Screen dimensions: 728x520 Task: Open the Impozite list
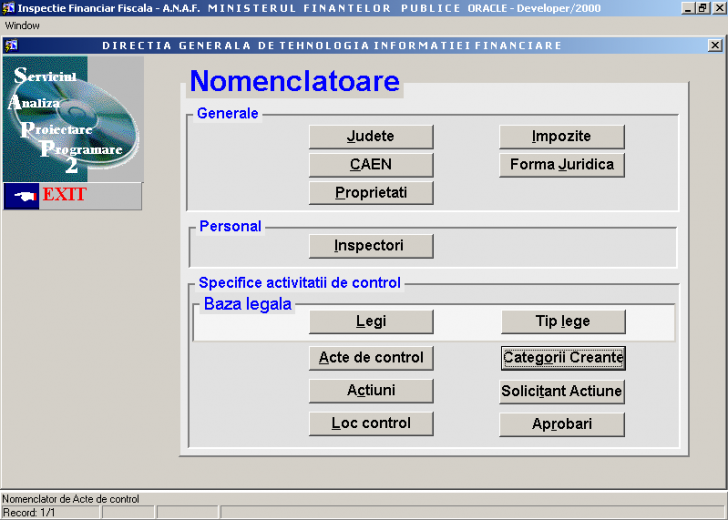click(x=562, y=137)
